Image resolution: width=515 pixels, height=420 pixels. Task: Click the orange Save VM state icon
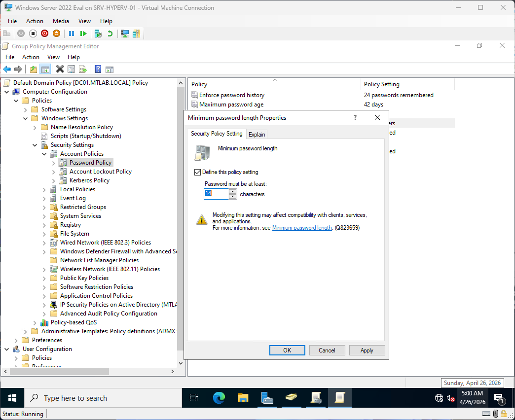coord(57,34)
